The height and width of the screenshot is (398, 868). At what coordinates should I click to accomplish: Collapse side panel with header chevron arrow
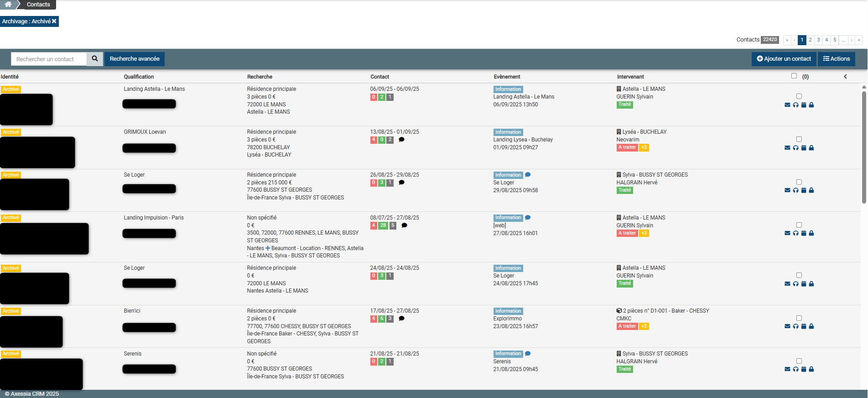pyautogui.click(x=845, y=77)
